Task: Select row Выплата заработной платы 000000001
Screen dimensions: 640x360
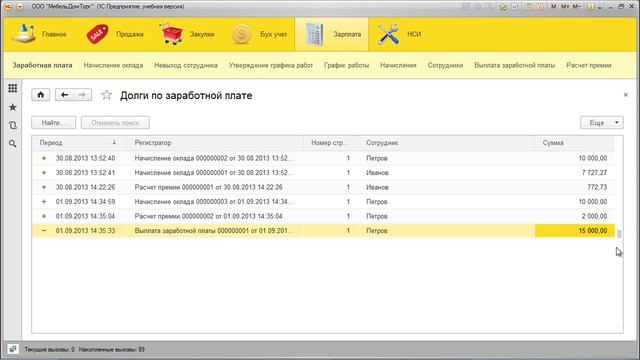Action: point(323,231)
